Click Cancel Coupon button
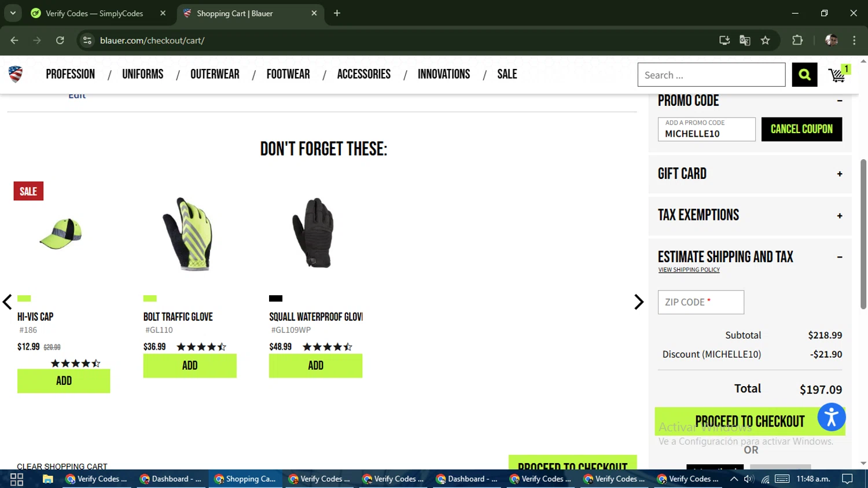 click(801, 129)
